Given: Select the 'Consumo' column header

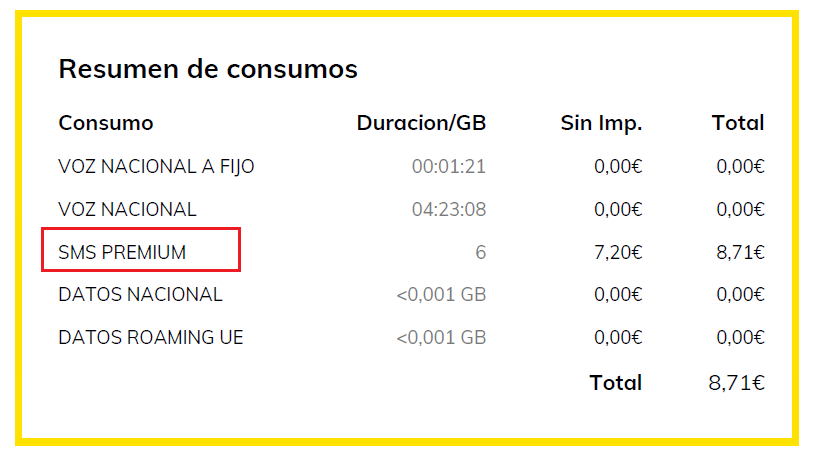Looking at the screenshot, I should [x=106, y=123].
